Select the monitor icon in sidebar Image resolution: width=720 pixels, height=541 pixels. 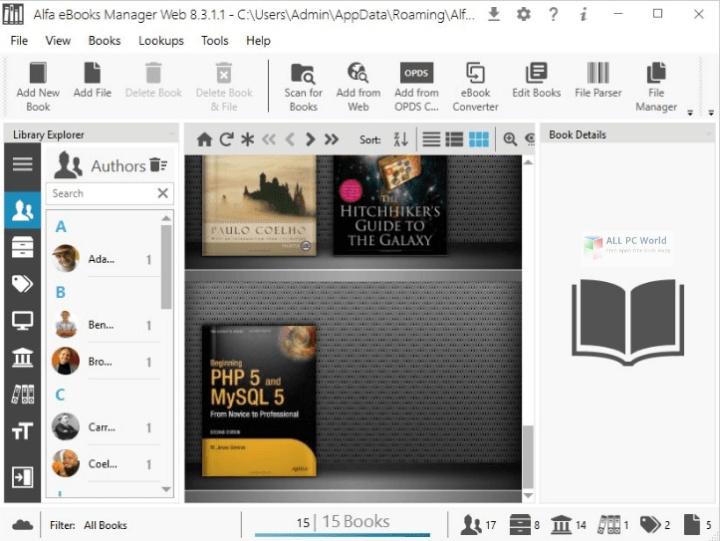(22, 321)
